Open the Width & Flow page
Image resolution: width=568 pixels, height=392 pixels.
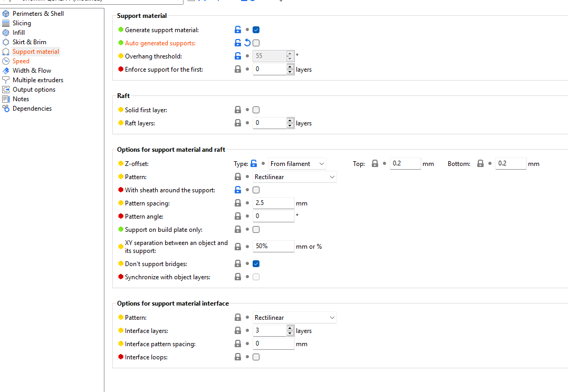[32, 71]
